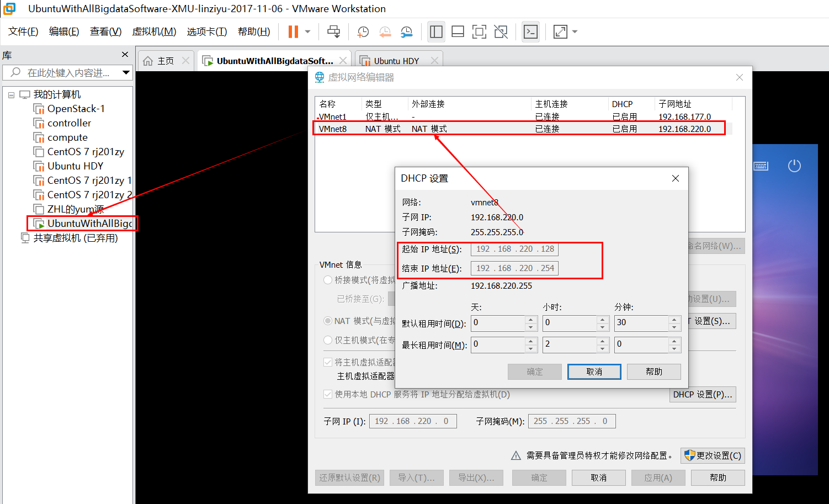Select OpenStack-1 in the library
This screenshot has width=829, height=504.
click(x=76, y=109)
